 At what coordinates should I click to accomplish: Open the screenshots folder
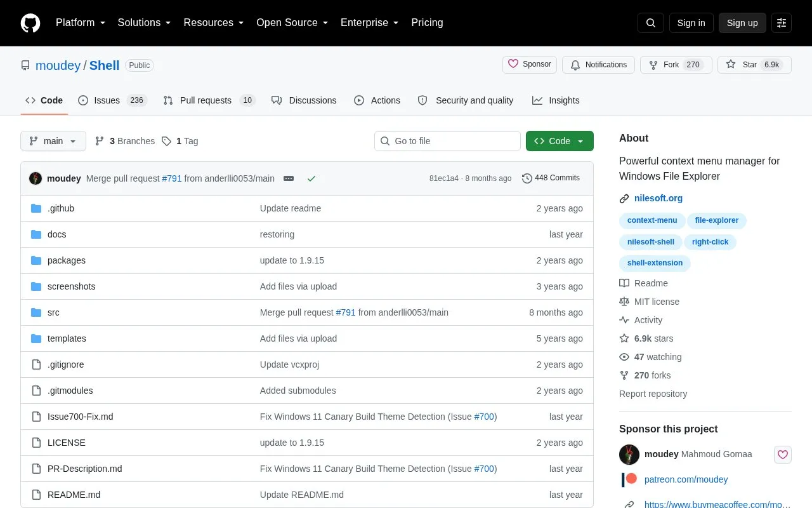point(72,286)
